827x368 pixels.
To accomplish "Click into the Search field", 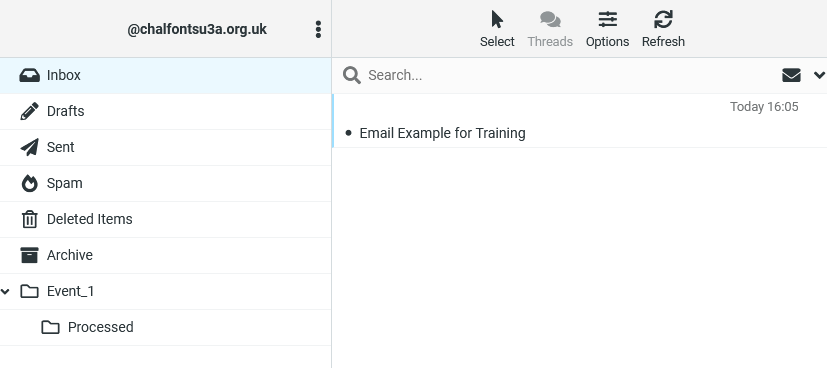I will pos(570,75).
